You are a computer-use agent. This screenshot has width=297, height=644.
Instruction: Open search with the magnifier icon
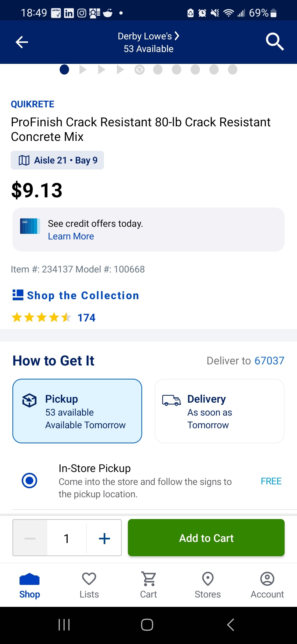tap(274, 42)
